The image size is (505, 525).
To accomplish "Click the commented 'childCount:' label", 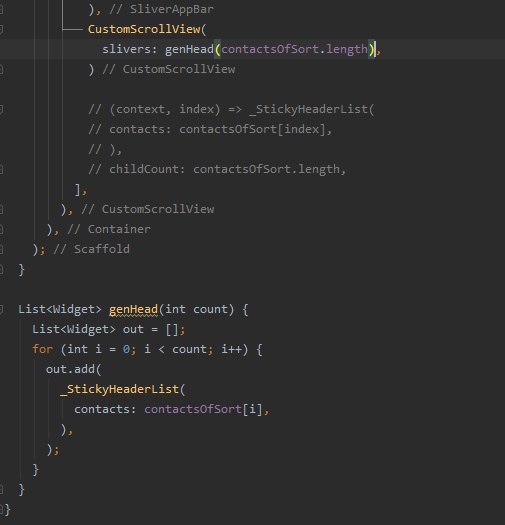I will coord(147,169).
